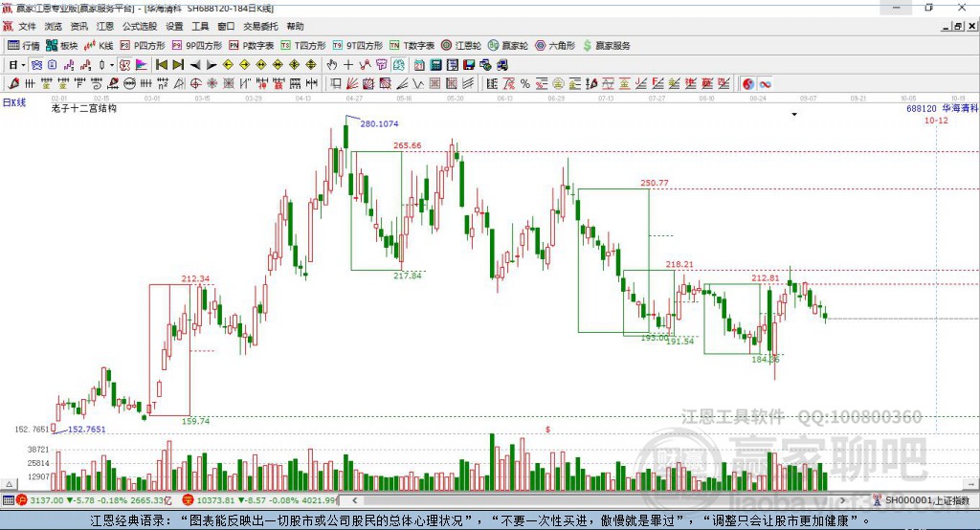Click the 159.74 price label
Screen dimensions: 980x530
[195, 421]
